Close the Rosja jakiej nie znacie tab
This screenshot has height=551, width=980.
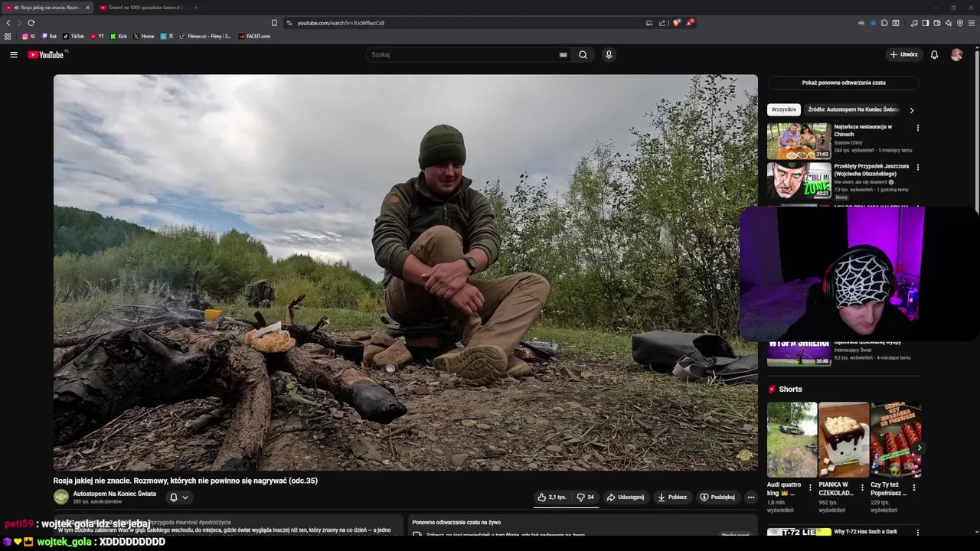87,8
